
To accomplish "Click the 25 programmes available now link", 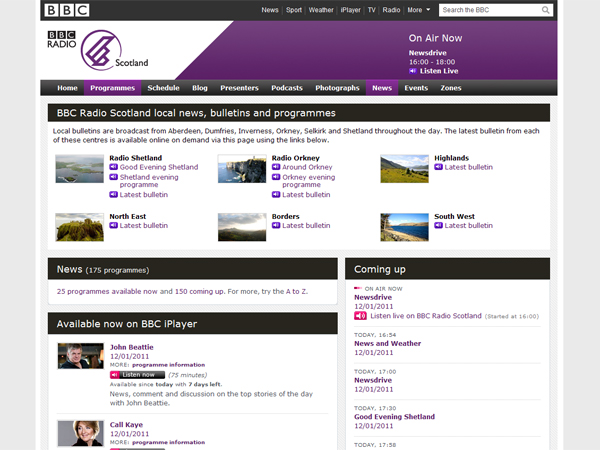I will [x=107, y=291].
